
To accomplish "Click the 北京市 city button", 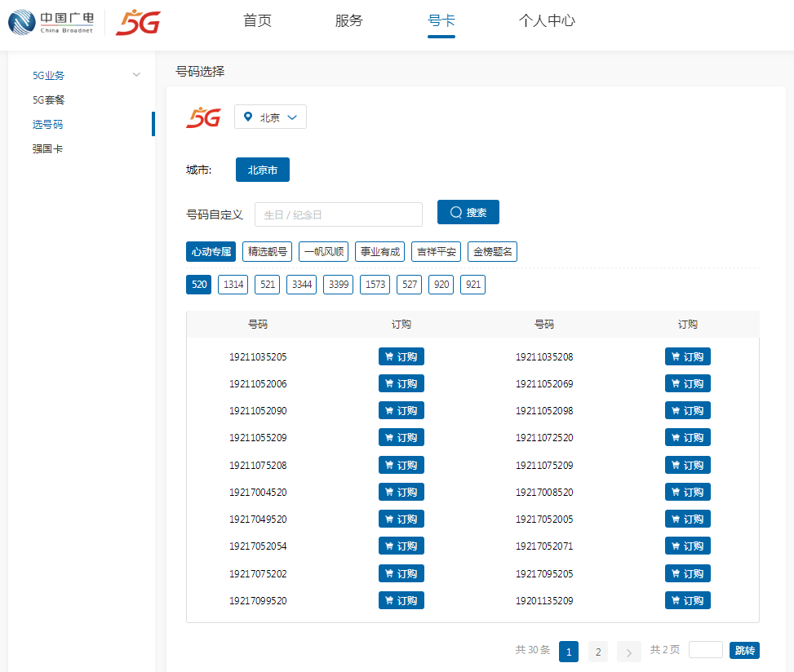I will pos(262,170).
